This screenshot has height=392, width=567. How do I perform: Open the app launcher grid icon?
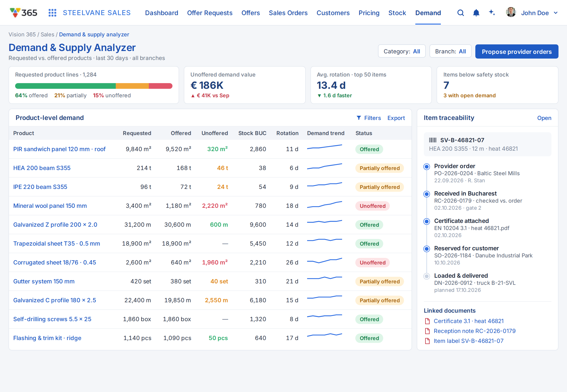(52, 13)
